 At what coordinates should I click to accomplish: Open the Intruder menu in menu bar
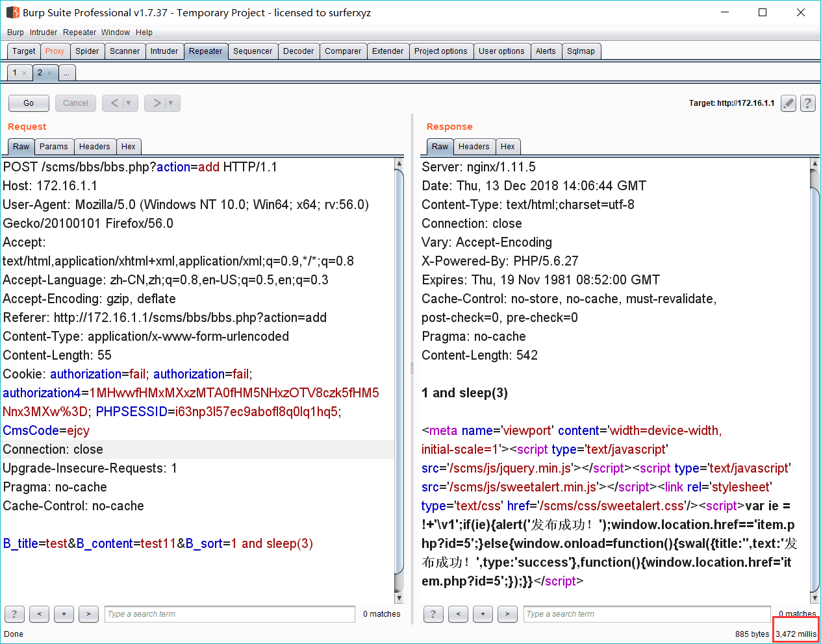44,32
